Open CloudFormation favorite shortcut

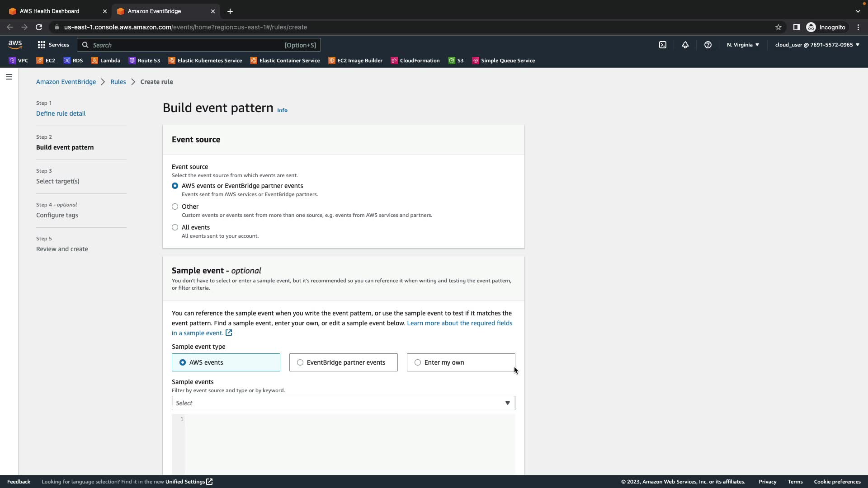coord(415,61)
